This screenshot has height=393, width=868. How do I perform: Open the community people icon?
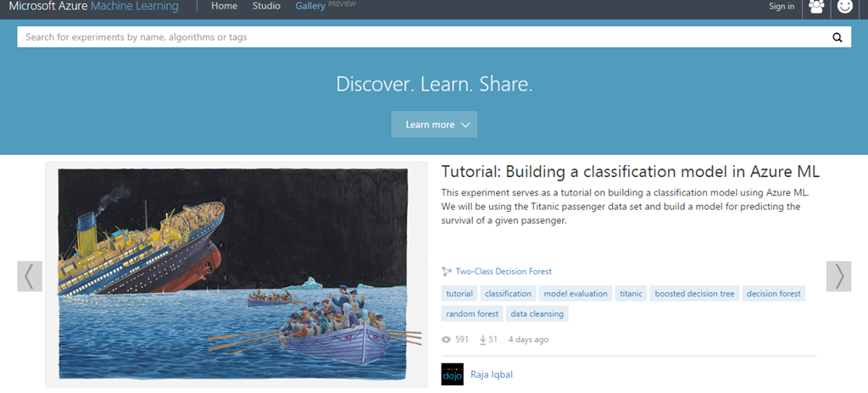tap(816, 7)
